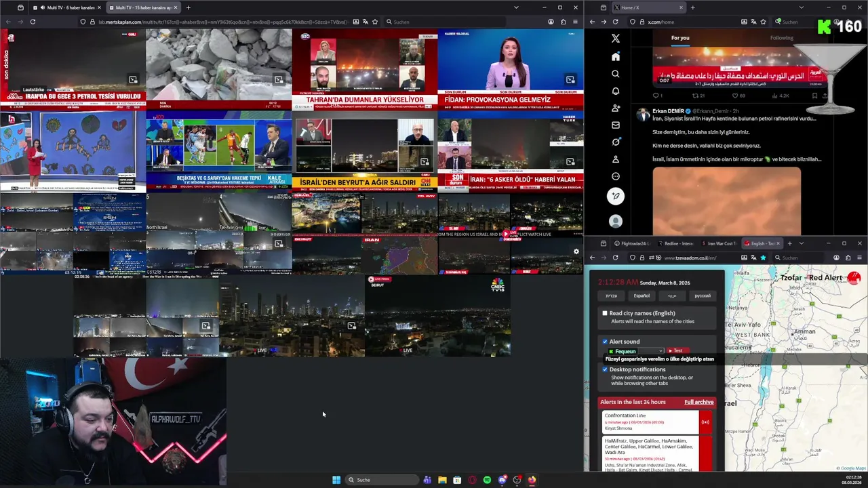The image size is (868, 488).
Task: Open Firefox menu in Multi TV window
Action: [576, 22]
